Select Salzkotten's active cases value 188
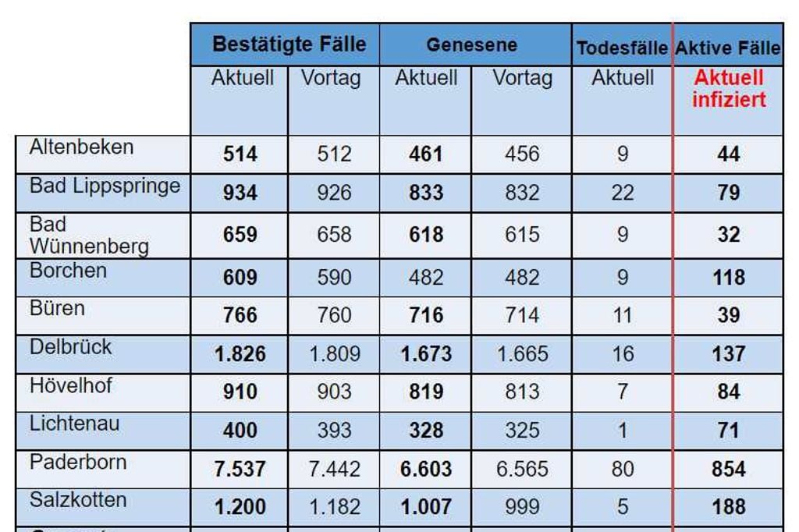Image resolution: width=799 pixels, height=532 pixels. [728, 507]
